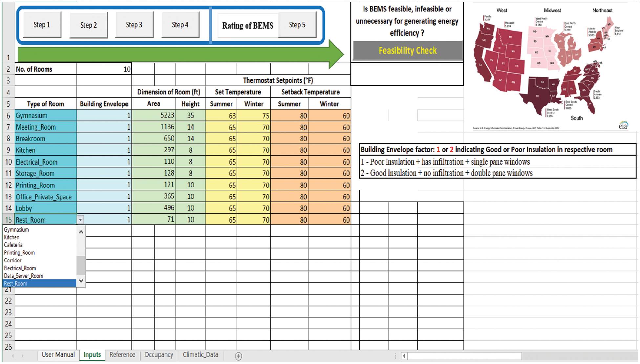Open the Rest_Room cell dropdown arrow
The height and width of the screenshot is (364, 640).
[x=80, y=220]
